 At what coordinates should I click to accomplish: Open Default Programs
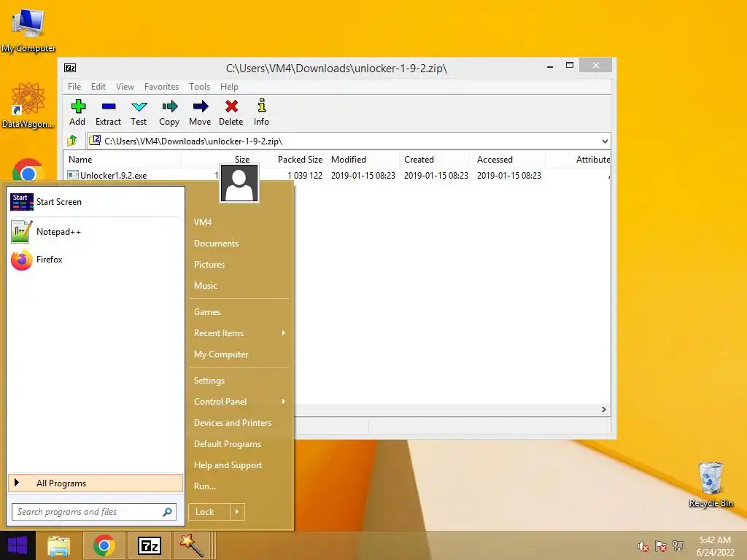coord(228,444)
